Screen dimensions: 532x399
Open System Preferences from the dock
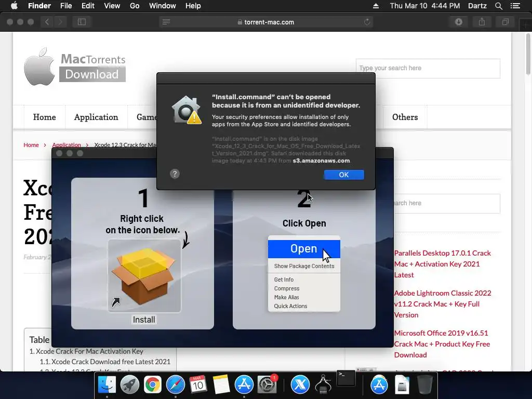(268, 385)
